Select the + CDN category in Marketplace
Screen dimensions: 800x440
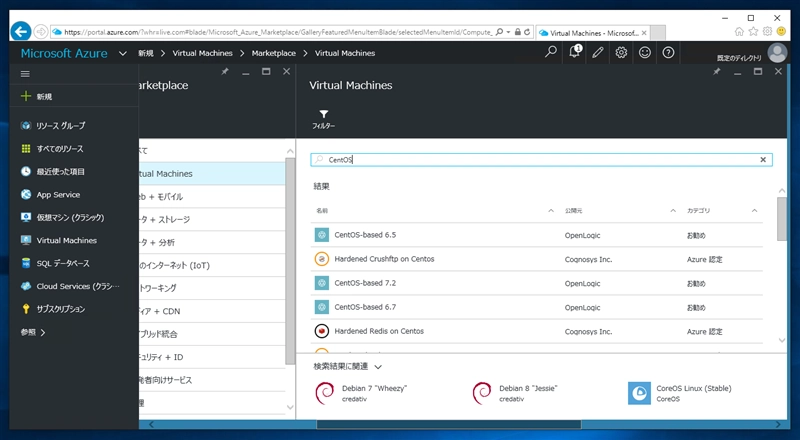[211, 311]
